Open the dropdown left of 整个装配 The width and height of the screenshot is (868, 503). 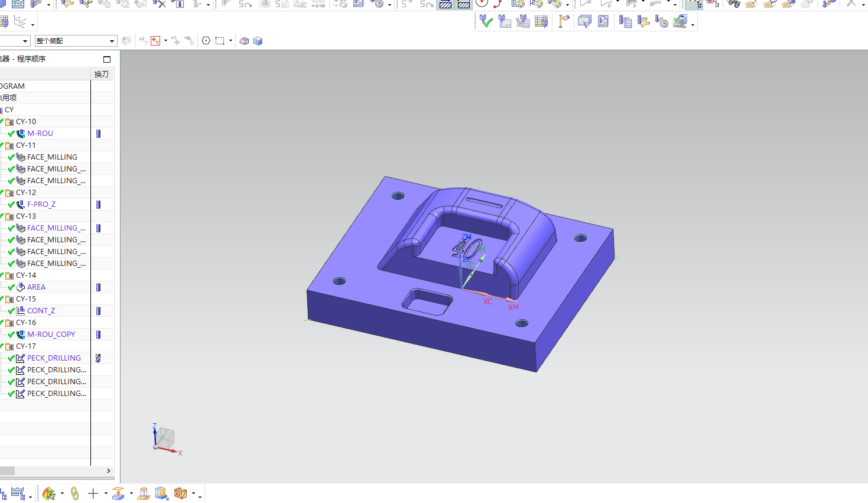coord(25,41)
